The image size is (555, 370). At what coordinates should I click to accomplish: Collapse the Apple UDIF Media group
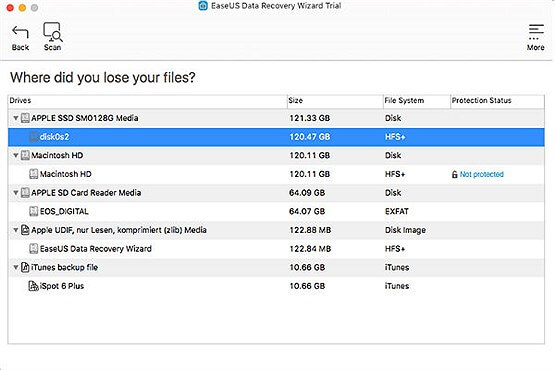point(16,230)
